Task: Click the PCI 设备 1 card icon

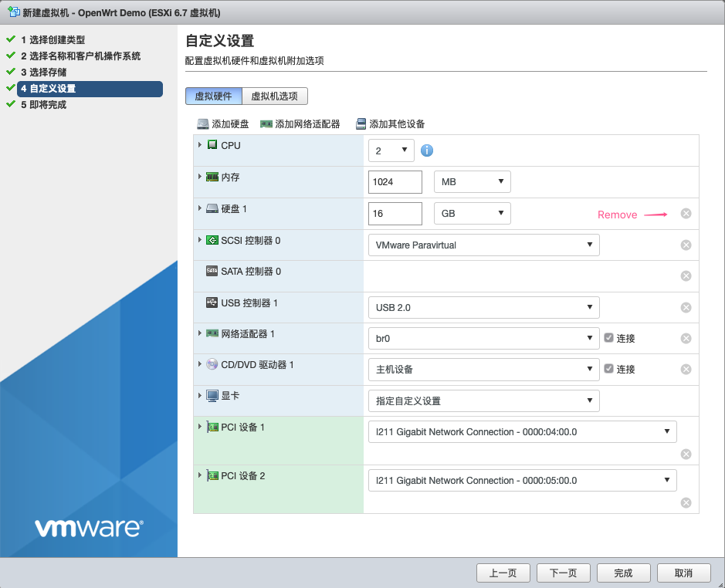Action: 212,427
